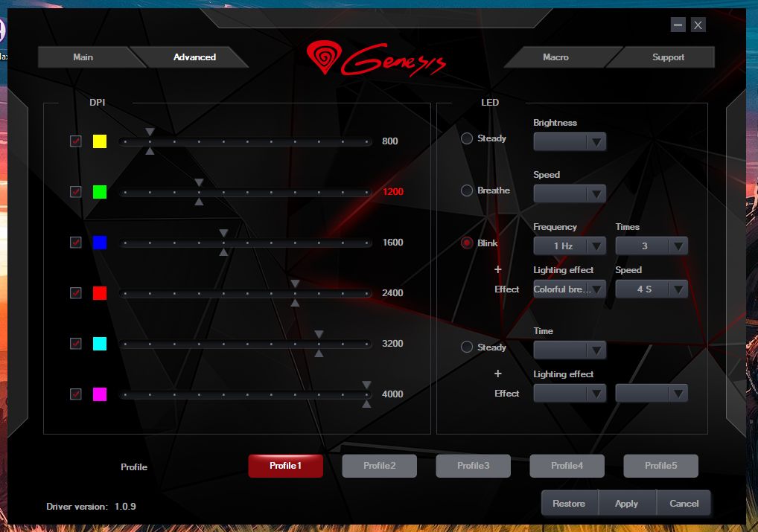The width and height of the screenshot is (758, 532).
Task: Open yellow color swatch for 800 DPI
Action: click(100, 141)
